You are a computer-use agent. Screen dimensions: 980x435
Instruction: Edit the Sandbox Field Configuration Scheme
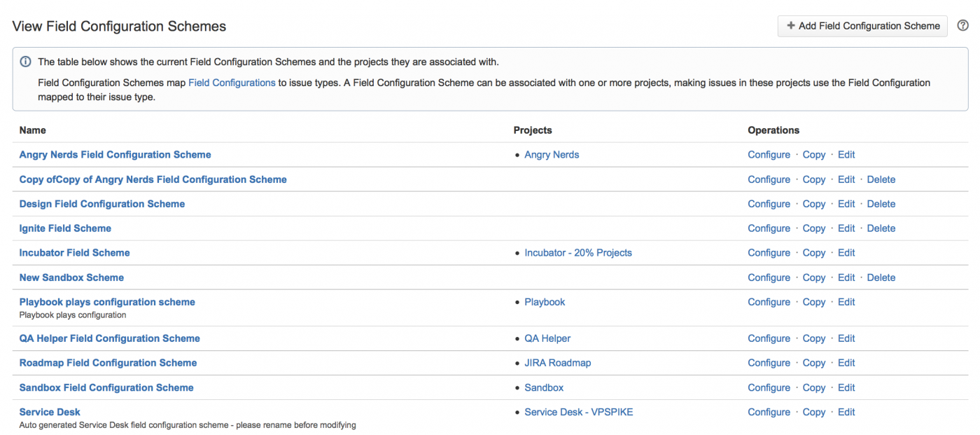[846, 387]
